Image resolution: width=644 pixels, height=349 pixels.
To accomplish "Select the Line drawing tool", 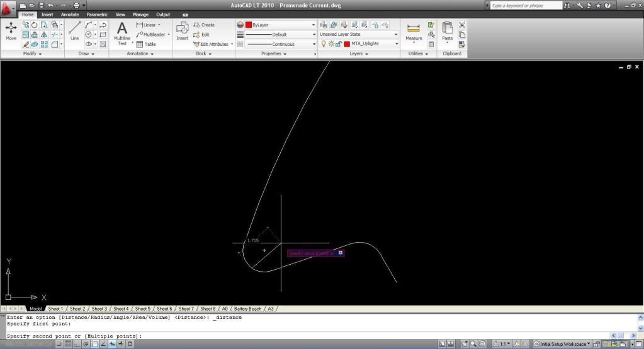I will coord(74,31).
